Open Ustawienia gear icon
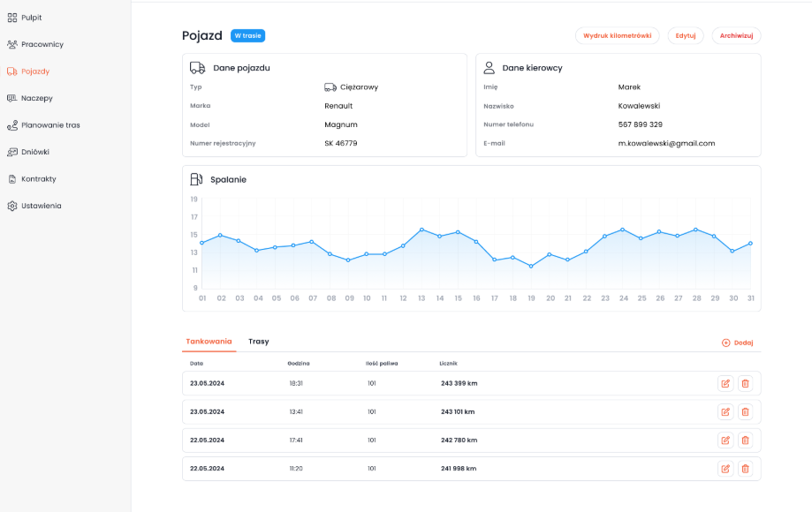The height and width of the screenshot is (512, 812). pos(12,206)
